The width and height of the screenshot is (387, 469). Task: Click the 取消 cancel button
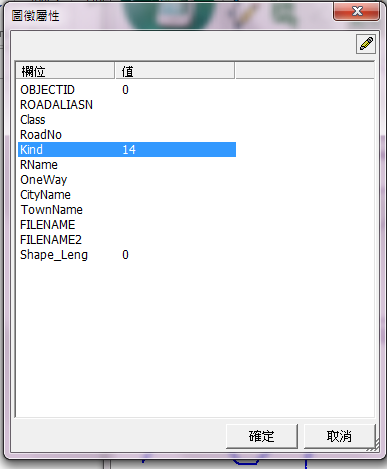coord(339,436)
